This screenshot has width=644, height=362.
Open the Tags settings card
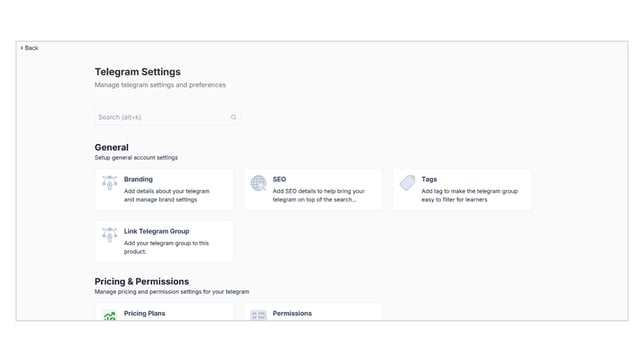click(x=462, y=189)
